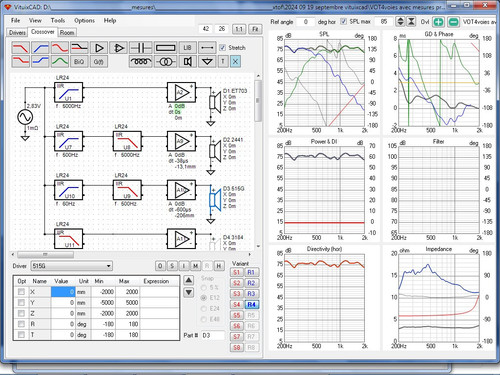Screen dimensions: 500x375
Task: Check Opt box for T row
Action: tap(21, 334)
